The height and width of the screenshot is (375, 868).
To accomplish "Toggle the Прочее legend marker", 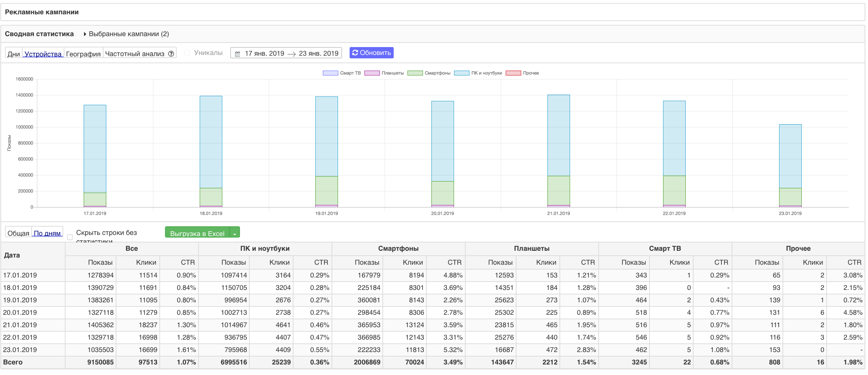I will point(513,73).
